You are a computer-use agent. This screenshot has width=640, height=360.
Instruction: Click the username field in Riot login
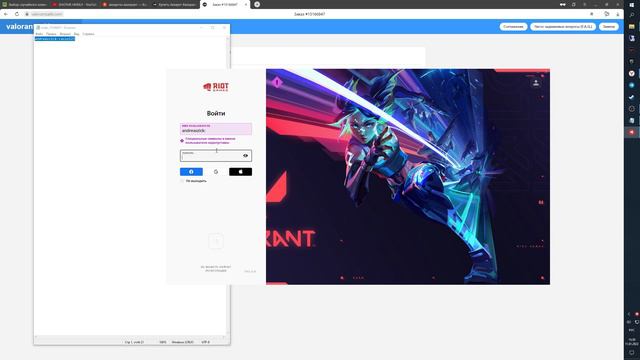(x=216, y=129)
